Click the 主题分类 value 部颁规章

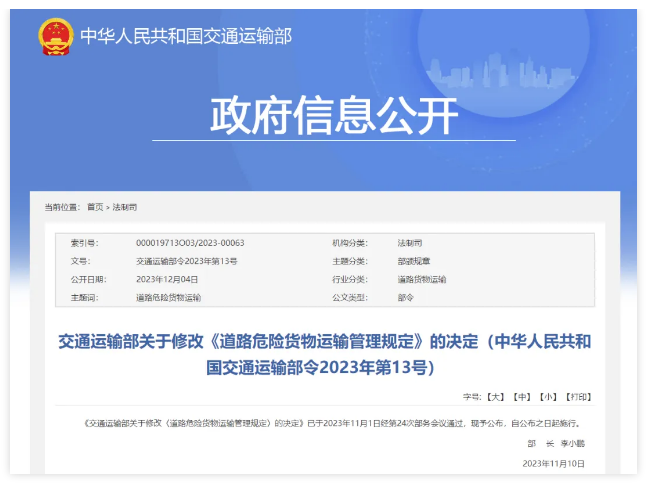pos(415,261)
